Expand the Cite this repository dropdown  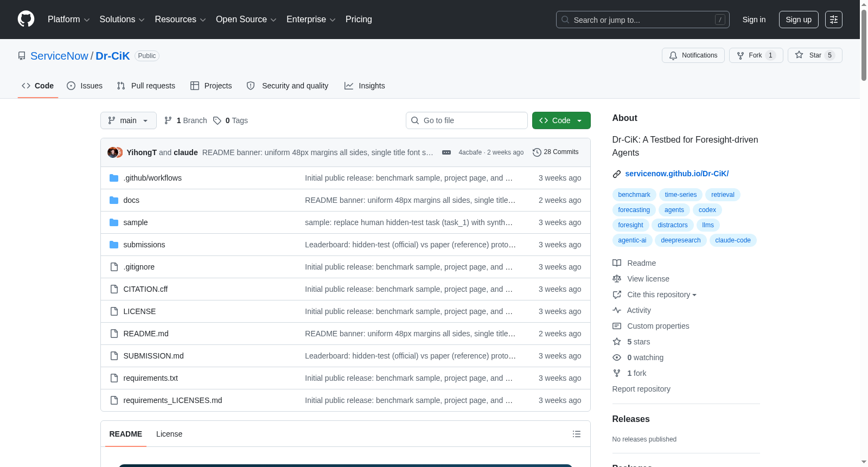pos(662,295)
